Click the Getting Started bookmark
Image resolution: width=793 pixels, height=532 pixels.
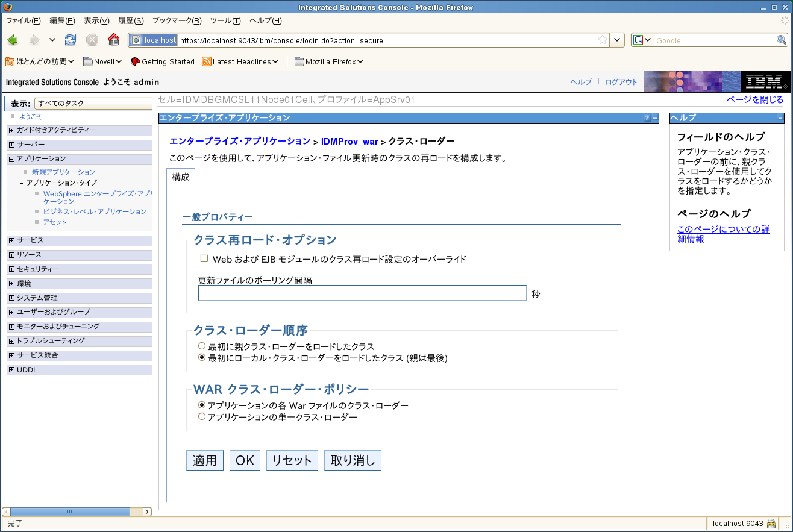[162, 61]
